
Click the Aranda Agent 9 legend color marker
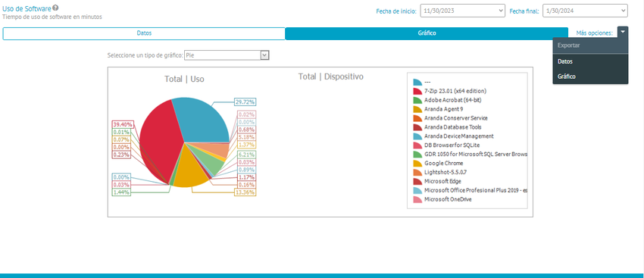pos(417,109)
